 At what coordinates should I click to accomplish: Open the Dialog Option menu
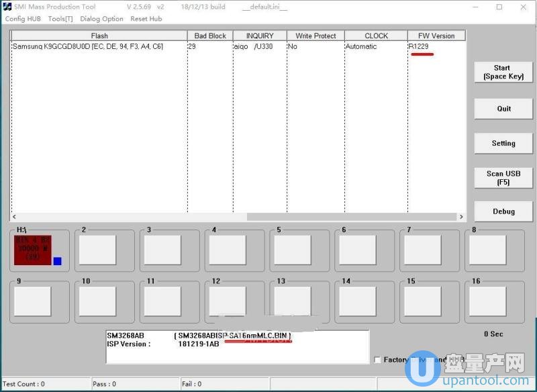point(101,19)
